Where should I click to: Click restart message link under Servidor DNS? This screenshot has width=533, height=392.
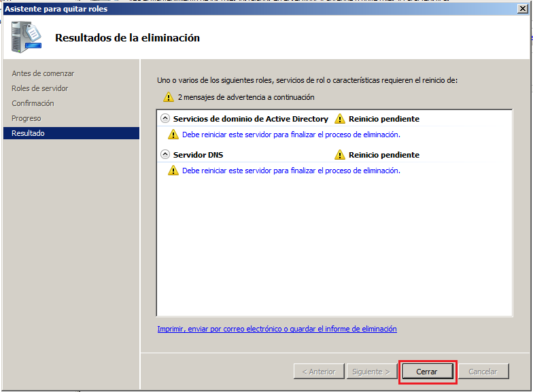(x=291, y=171)
